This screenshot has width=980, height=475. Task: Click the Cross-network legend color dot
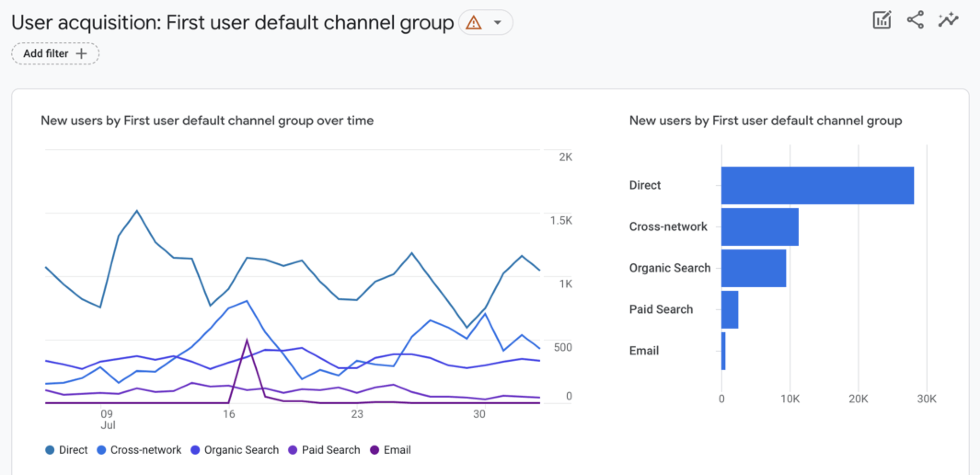pyautogui.click(x=101, y=450)
